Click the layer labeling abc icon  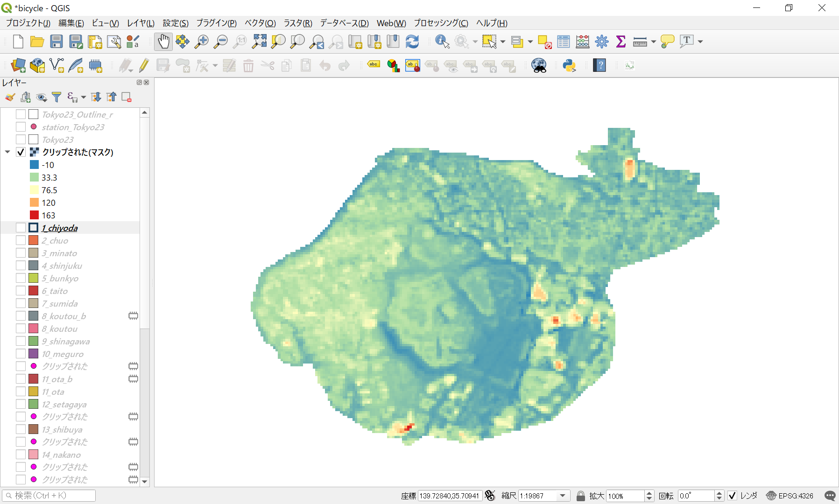(374, 65)
